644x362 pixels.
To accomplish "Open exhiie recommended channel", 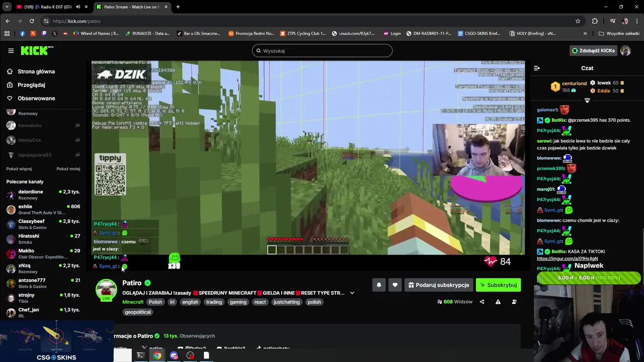I will (43, 210).
